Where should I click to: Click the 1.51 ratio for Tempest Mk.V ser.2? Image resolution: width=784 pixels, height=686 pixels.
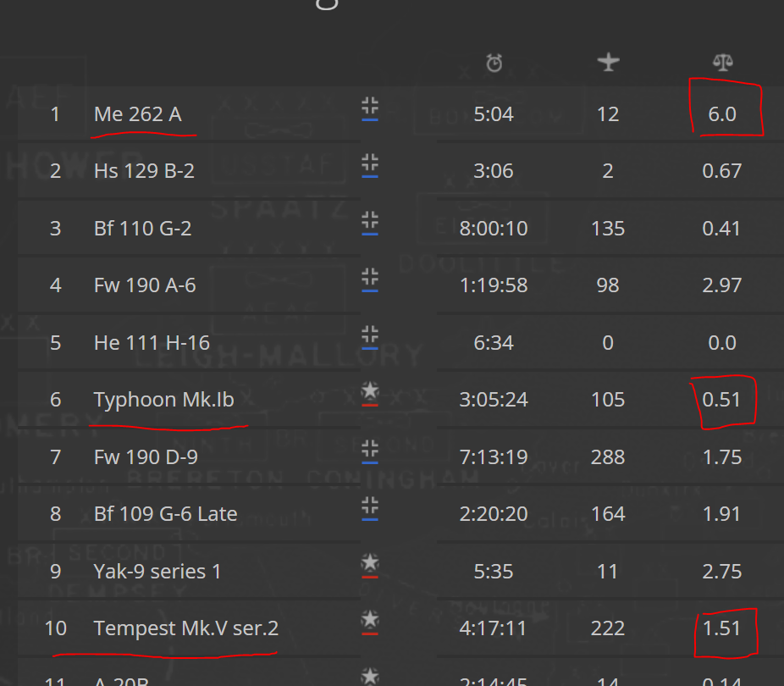pos(722,628)
